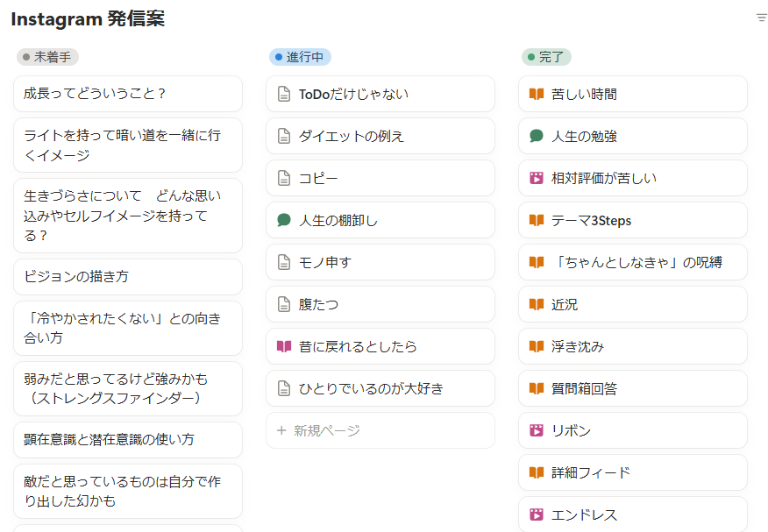Select the 未着手 status group label

click(47, 57)
